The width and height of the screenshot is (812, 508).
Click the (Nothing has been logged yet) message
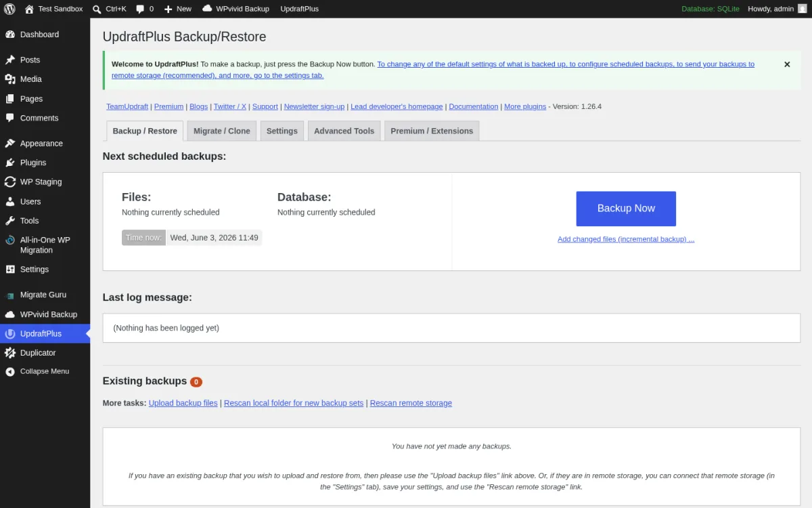click(x=166, y=328)
